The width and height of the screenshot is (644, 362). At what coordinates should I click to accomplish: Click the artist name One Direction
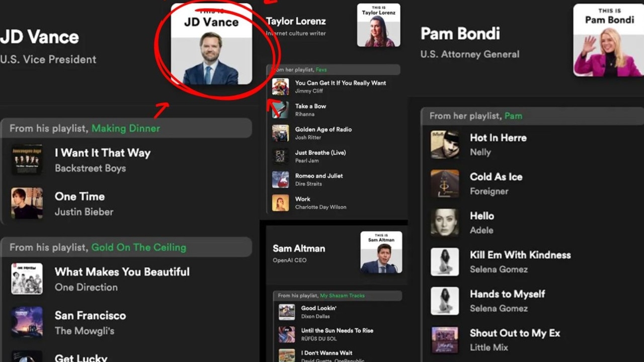tap(86, 288)
